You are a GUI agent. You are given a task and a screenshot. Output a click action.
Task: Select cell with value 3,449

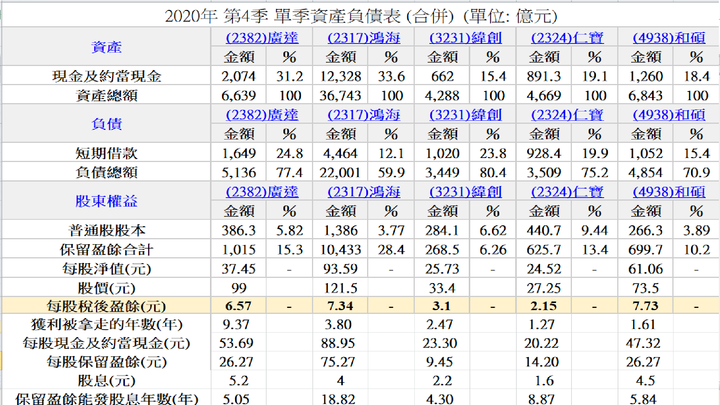pyautogui.click(x=442, y=173)
